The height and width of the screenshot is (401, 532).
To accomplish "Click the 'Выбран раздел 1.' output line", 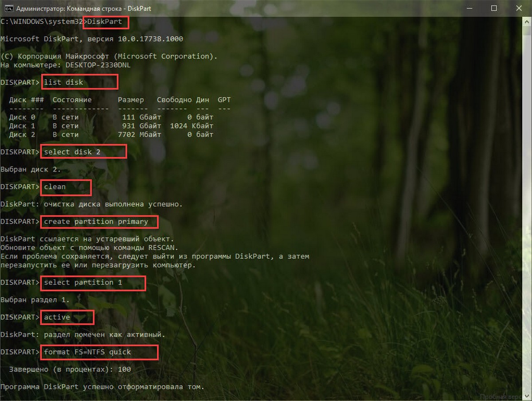I will (x=35, y=300).
